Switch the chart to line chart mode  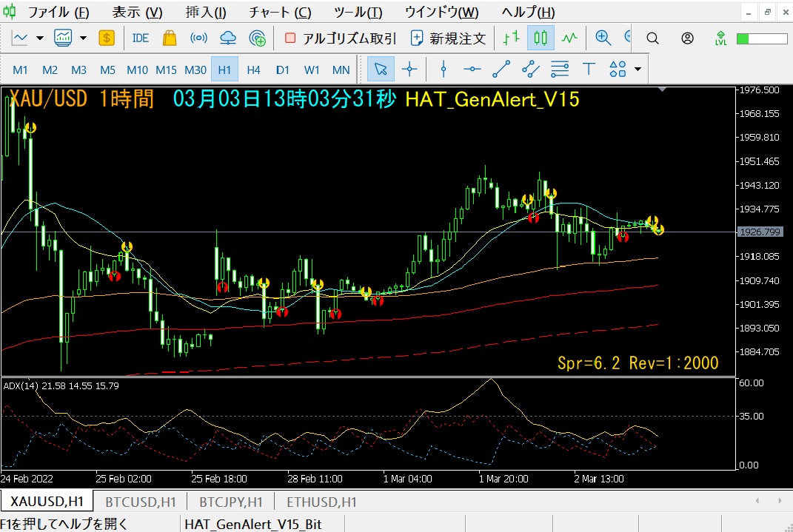569,38
